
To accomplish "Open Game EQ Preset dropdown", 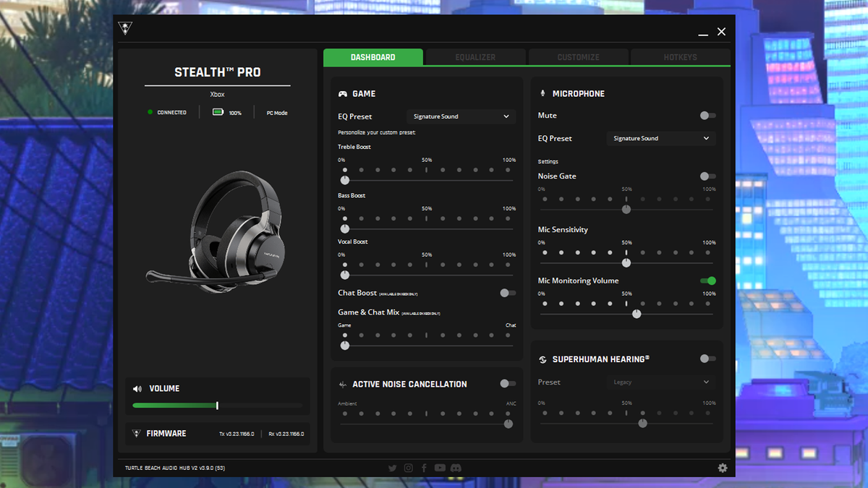I will 461,116.
